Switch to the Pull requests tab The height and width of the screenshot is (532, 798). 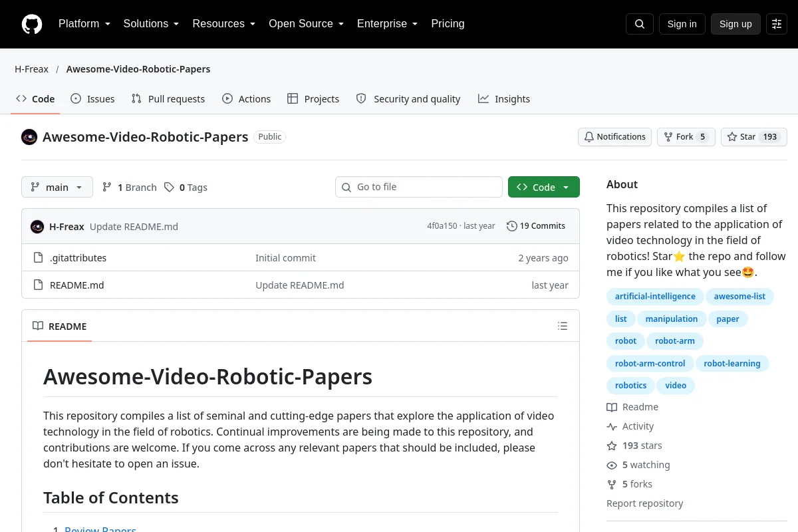(168, 99)
